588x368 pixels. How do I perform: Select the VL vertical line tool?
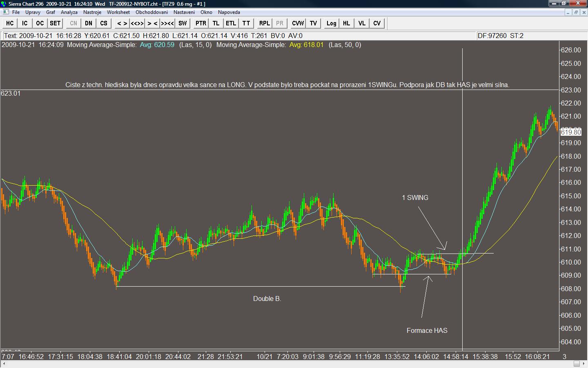point(362,23)
